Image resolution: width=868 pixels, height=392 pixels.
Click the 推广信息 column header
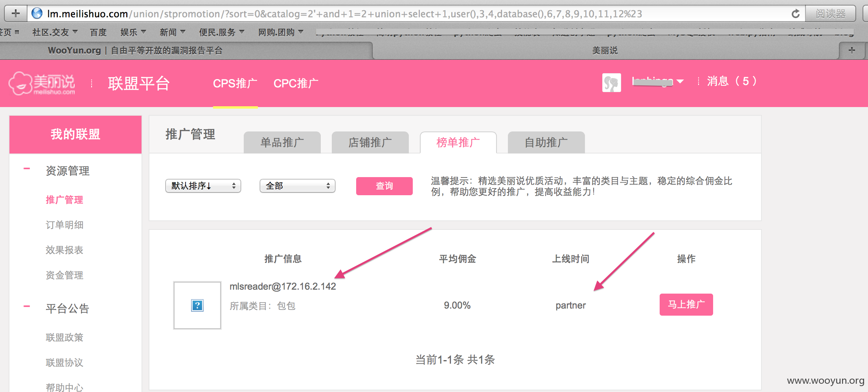[x=283, y=259]
